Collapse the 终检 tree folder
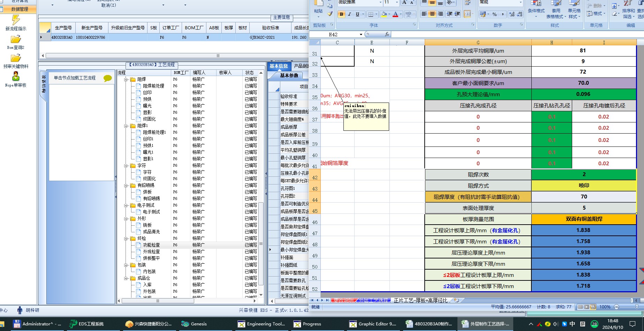 coord(126,239)
